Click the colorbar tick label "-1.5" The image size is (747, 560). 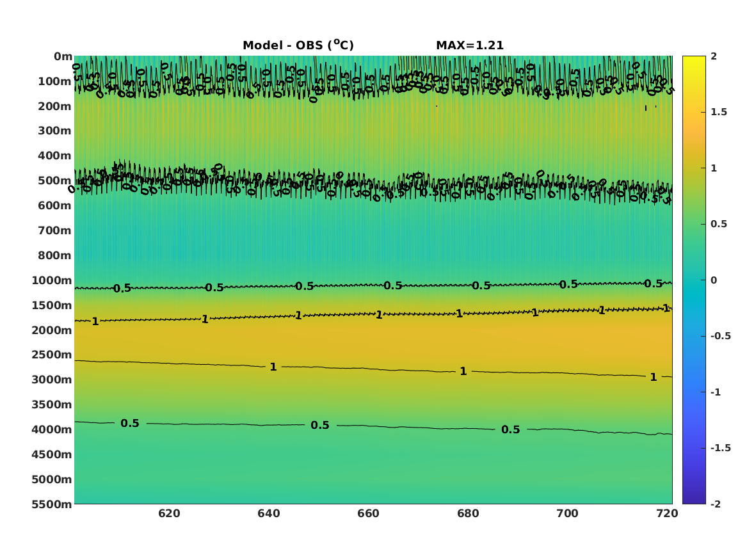[721, 447]
